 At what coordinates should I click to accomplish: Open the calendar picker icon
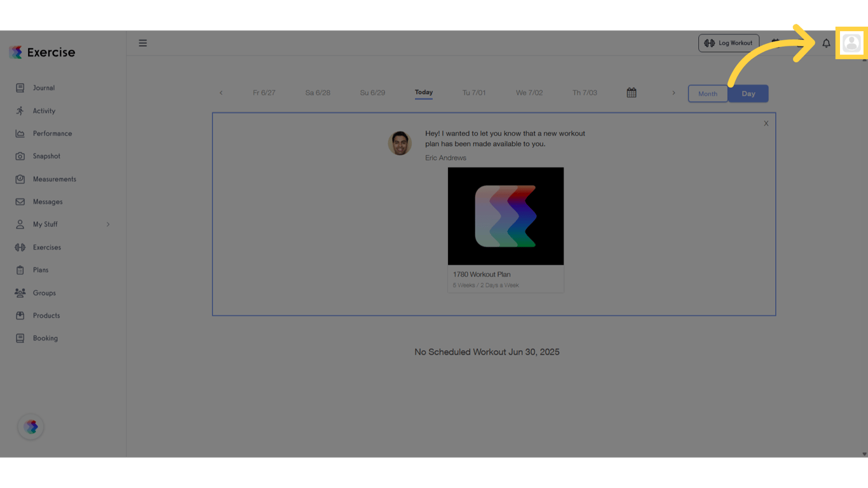click(632, 92)
